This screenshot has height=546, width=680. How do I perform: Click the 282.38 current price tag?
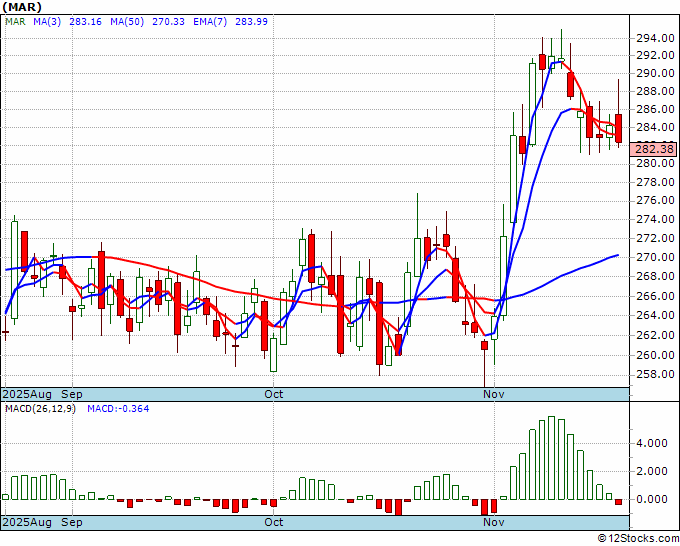654,149
